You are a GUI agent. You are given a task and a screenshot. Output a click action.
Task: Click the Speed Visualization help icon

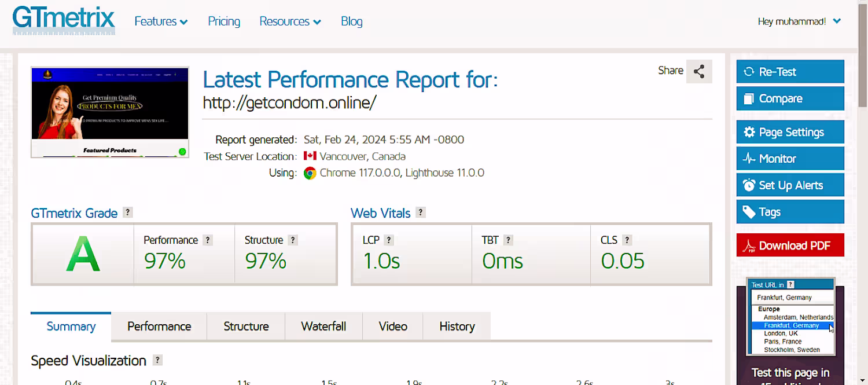(157, 360)
